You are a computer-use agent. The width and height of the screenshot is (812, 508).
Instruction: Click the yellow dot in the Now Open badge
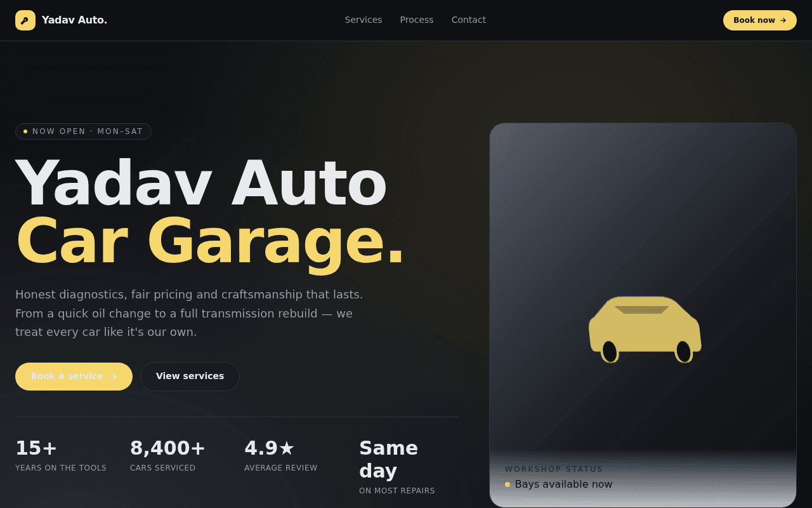(x=25, y=131)
